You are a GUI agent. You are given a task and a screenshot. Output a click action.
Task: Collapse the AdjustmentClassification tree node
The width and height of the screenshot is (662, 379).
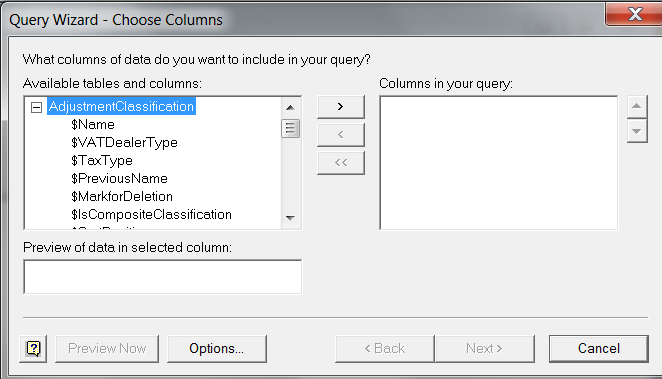coord(37,107)
